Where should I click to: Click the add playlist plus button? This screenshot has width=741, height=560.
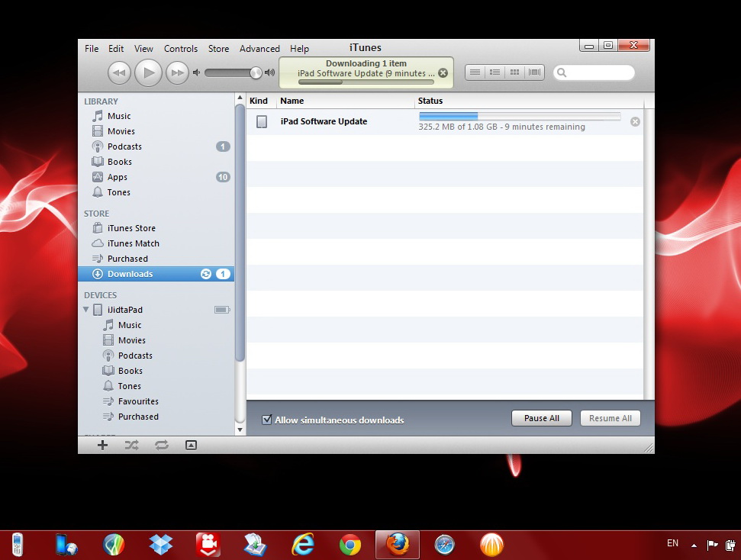pos(102,445)
